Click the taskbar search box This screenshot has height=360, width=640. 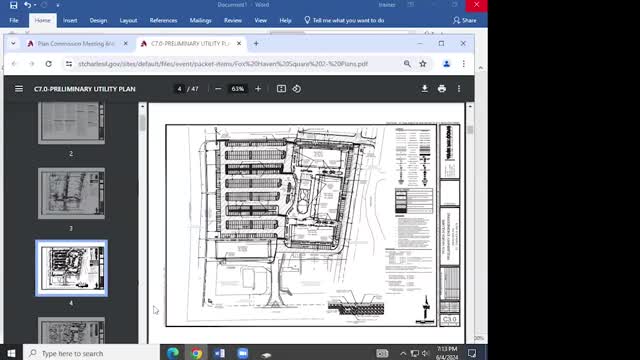[x=91, y=353]
